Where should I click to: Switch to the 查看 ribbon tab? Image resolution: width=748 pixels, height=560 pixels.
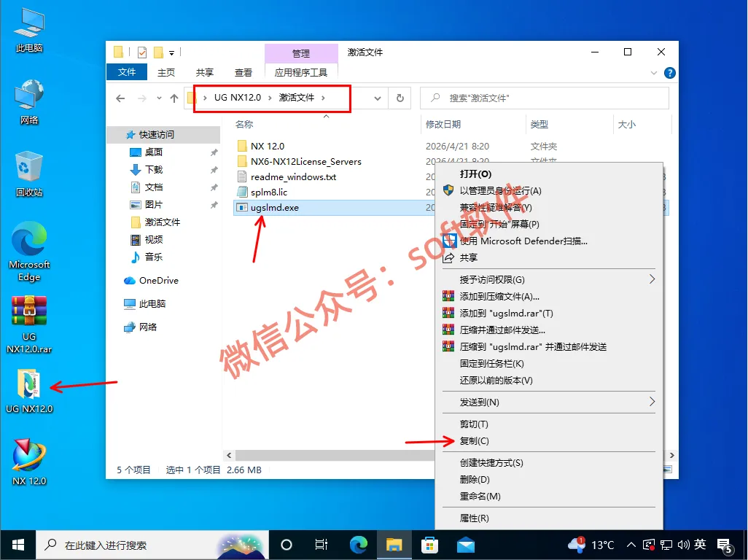[244, 72]
